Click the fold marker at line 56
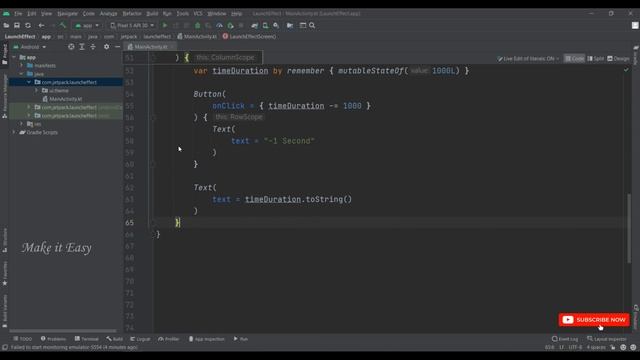 tap(154, 117)
